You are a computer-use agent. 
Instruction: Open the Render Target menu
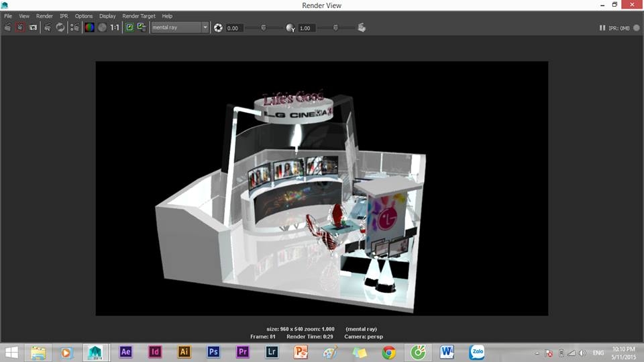(139, 16)
